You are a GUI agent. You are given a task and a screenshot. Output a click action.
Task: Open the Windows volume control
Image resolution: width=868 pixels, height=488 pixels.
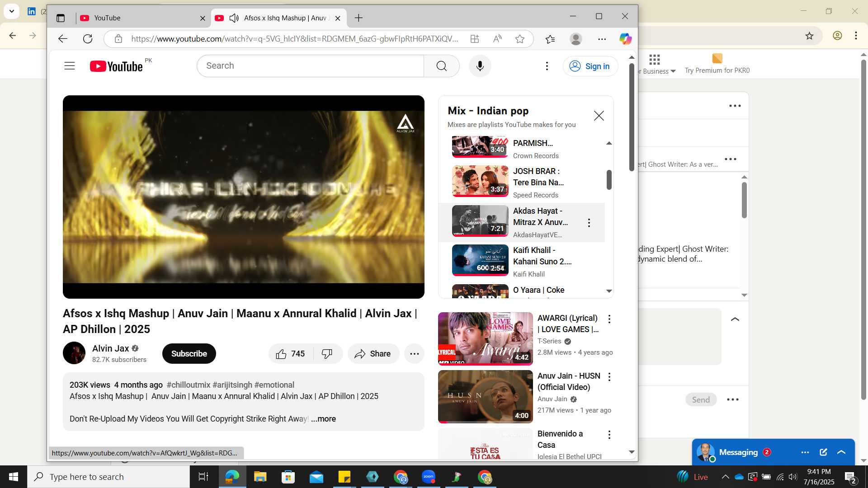coord(793,477)
